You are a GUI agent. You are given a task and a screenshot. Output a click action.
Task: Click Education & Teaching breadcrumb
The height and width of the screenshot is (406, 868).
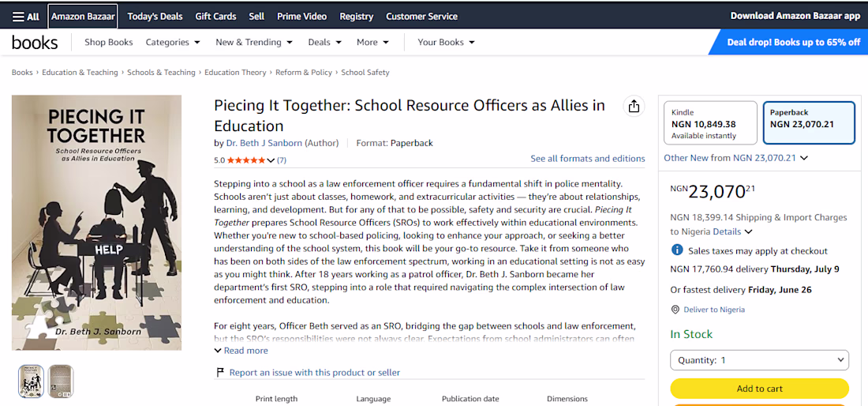pyautogui.click(x=80, y=73)
